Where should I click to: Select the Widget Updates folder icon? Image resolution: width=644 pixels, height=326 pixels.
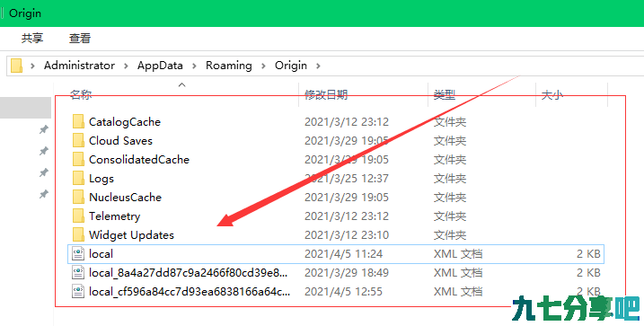(x=78, y=235)
